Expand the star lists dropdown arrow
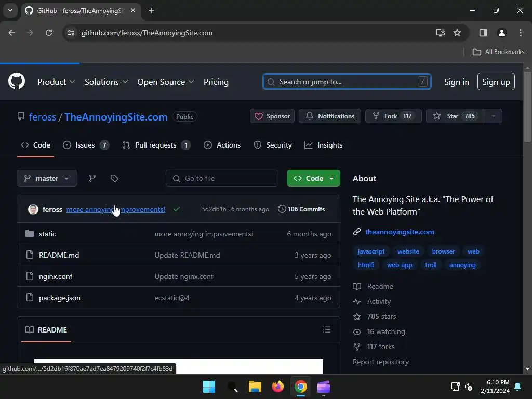Screen dimensions: 532x399 point(494,116)
